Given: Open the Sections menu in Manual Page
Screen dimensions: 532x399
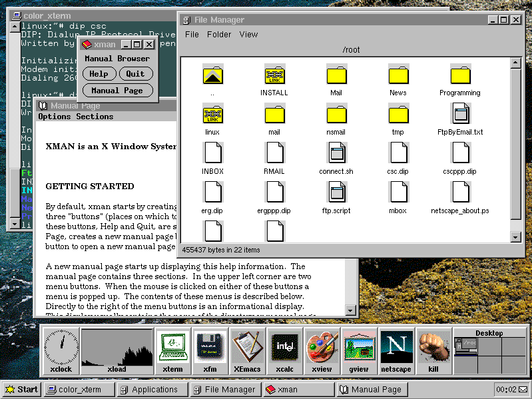Looking at the screenshot, I should pos(95,117).
